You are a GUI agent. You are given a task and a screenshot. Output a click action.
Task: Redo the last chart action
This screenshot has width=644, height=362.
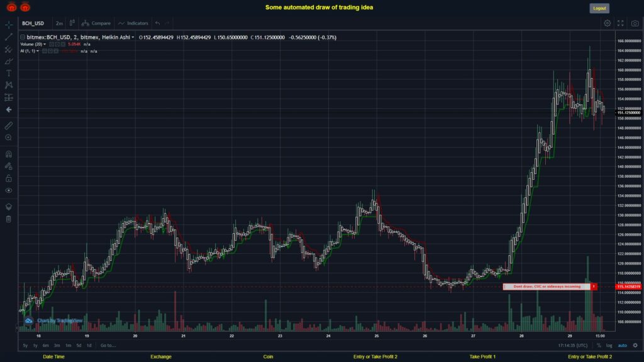pos(167,23)
